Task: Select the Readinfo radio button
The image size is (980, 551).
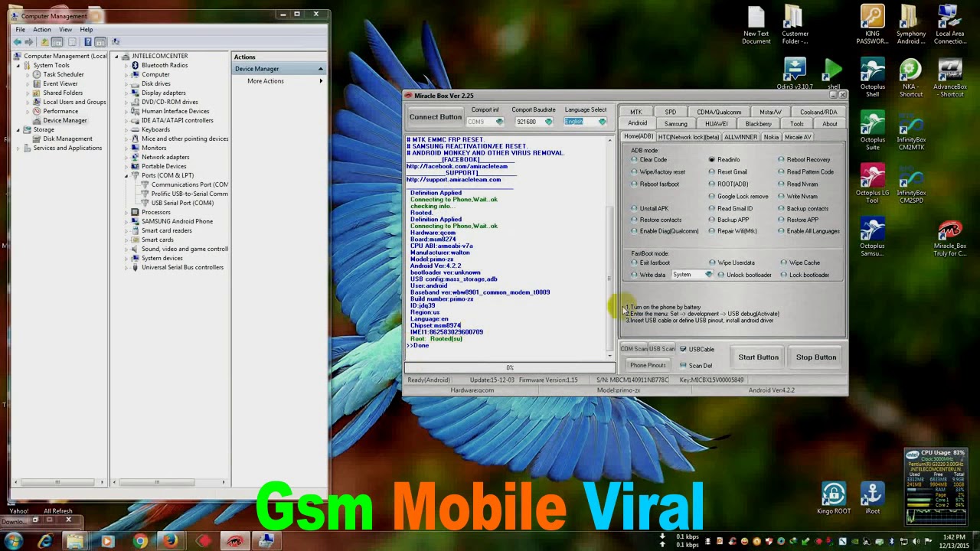Action: pyautogui.click(x=724, y=160)
